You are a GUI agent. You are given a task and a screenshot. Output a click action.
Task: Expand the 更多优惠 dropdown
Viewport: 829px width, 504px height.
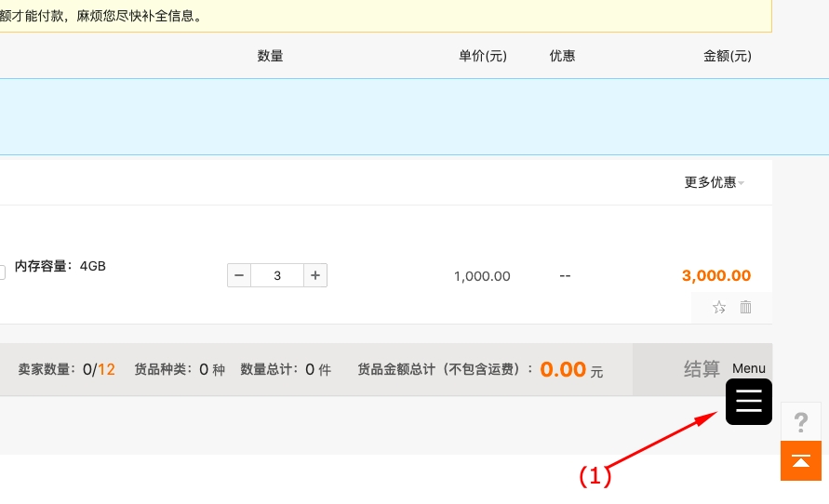[x=714, y=182]
